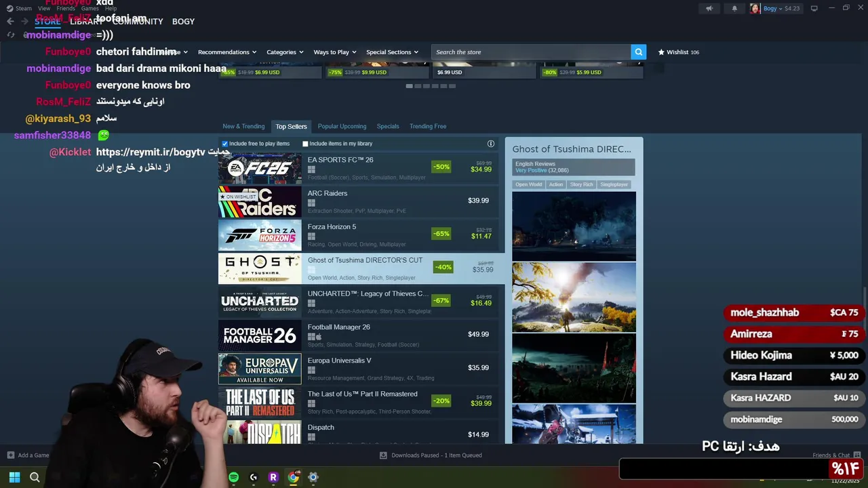Image resolution: width=868 pixels, height=488 pixels.
Task: Click the Open World tag on Ghost of Tsushima
Action: [x=528, y=184]
